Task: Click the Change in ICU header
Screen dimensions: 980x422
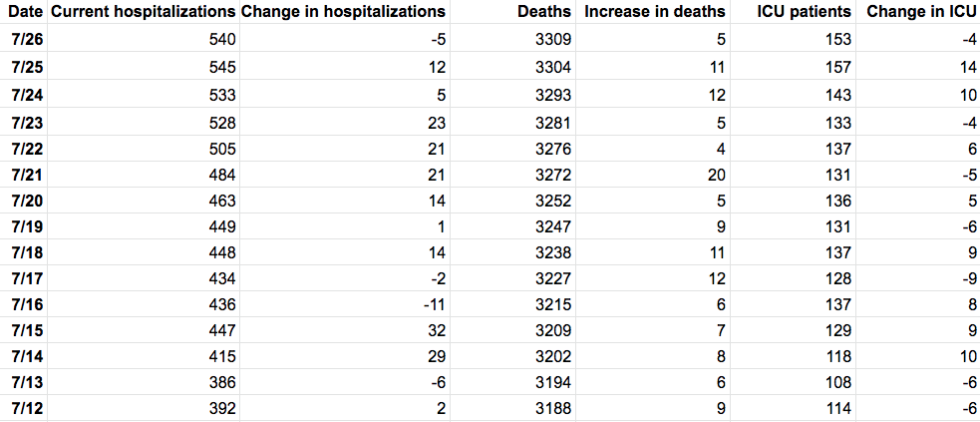Action: [919, 12]
